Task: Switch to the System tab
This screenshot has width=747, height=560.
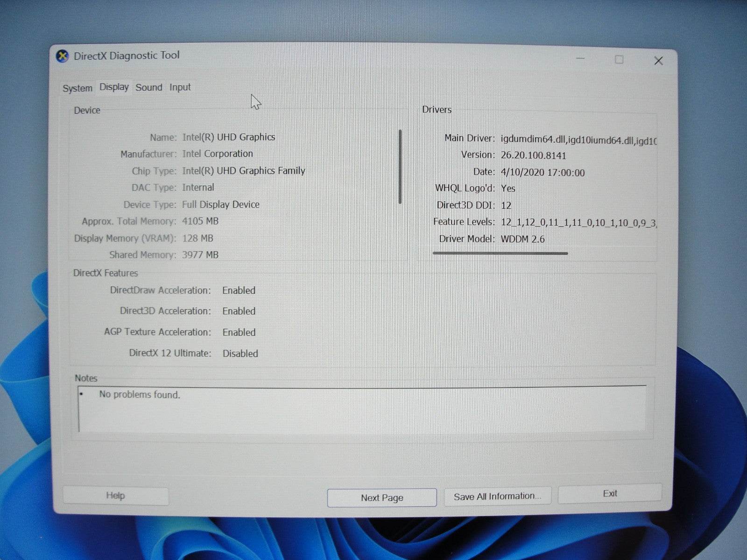Action: tap(77, 88)
